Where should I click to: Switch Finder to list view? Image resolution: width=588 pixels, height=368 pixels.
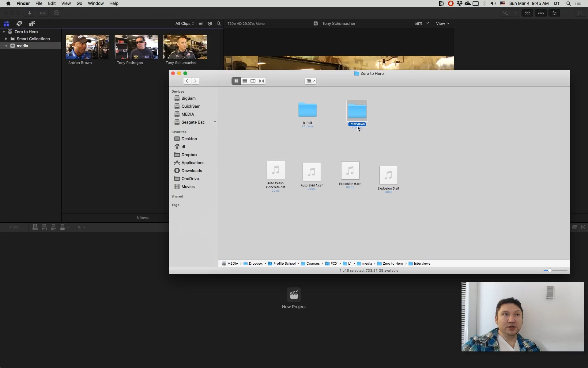pyautogui.click(x=244, y=81)
